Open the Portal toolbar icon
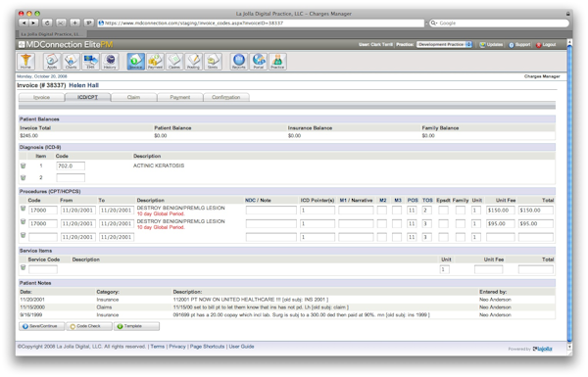Image resolution: width=588 pixels, height=377 pixels. point(259,62)
